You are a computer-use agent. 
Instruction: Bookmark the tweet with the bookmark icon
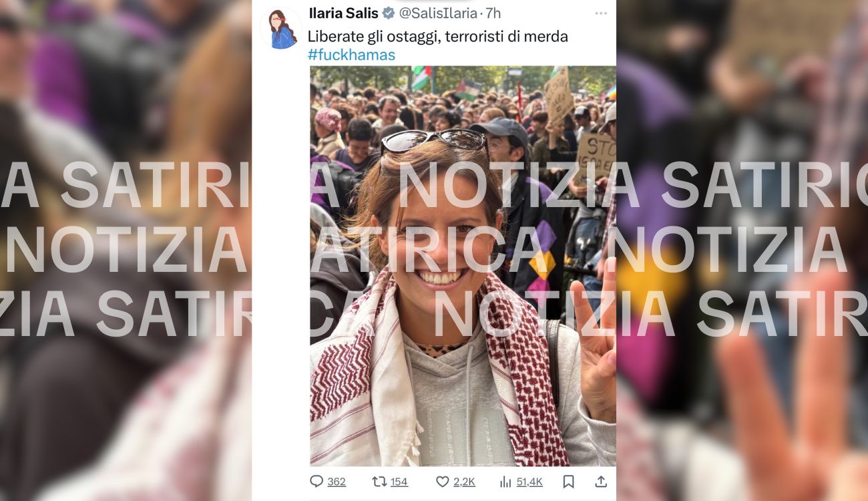(x=568, y=481)
